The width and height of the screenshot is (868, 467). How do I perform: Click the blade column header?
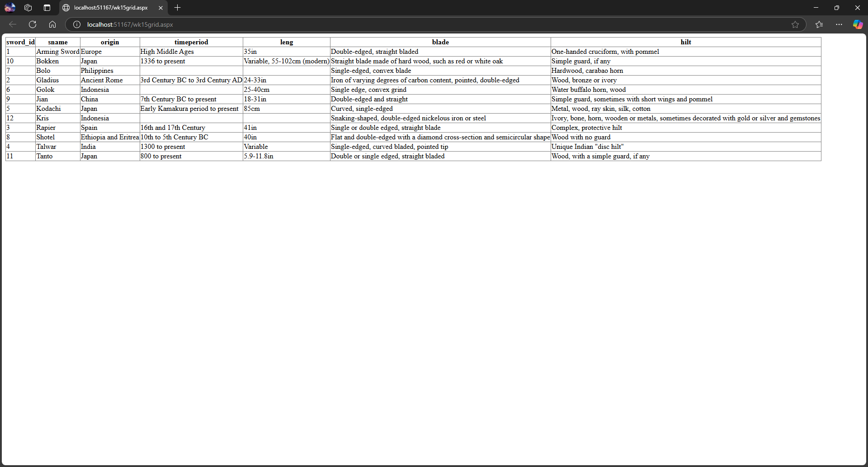click(440, 42)
